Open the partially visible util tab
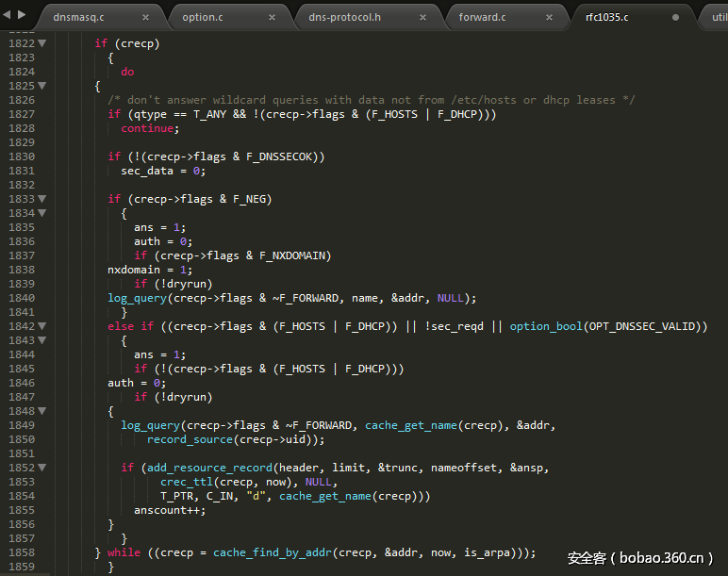The height and width of the screenshot is (576, 728). point(719,17)
